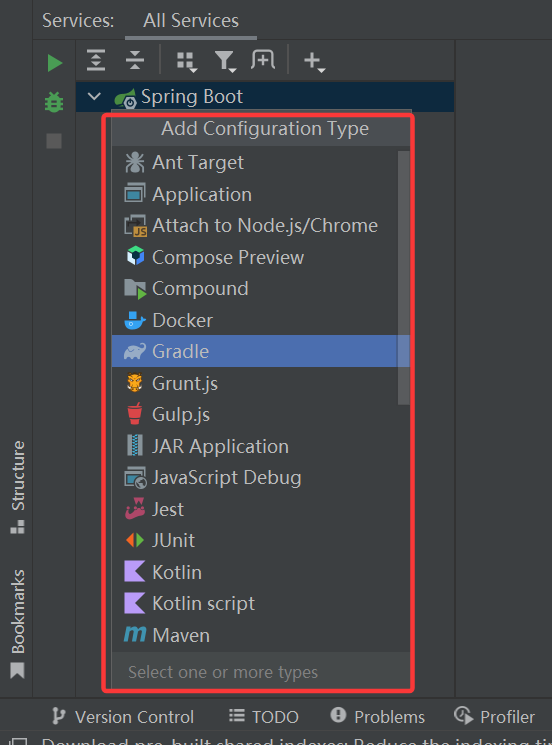The height and width of the screenshot is (745, 552).
Task: Click the Gulp.js red cup icon
Action: pos(135,414)
